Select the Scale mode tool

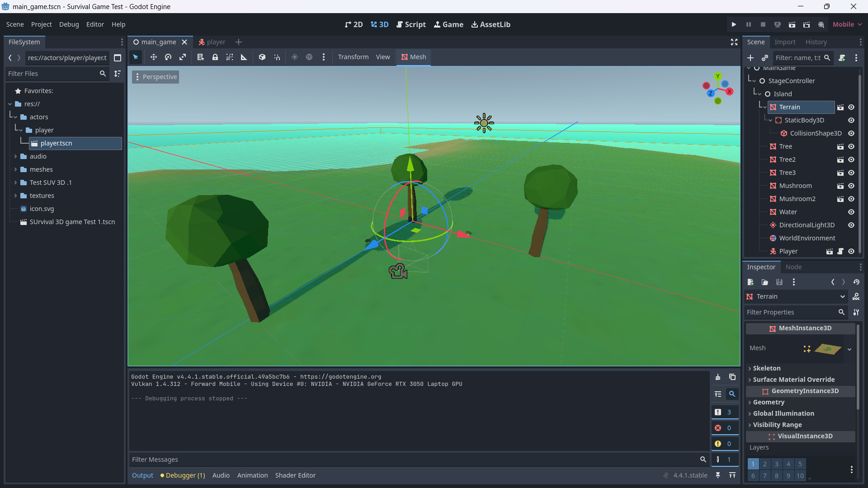183,57
